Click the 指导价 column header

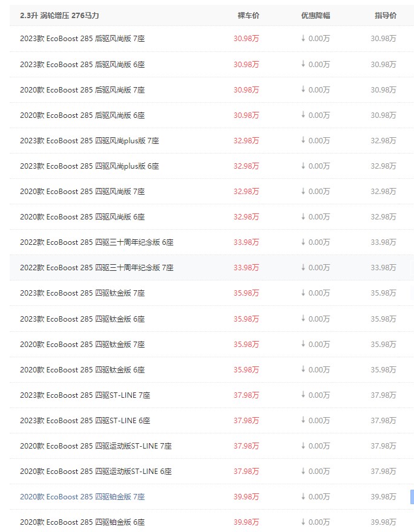click(386, 16)
